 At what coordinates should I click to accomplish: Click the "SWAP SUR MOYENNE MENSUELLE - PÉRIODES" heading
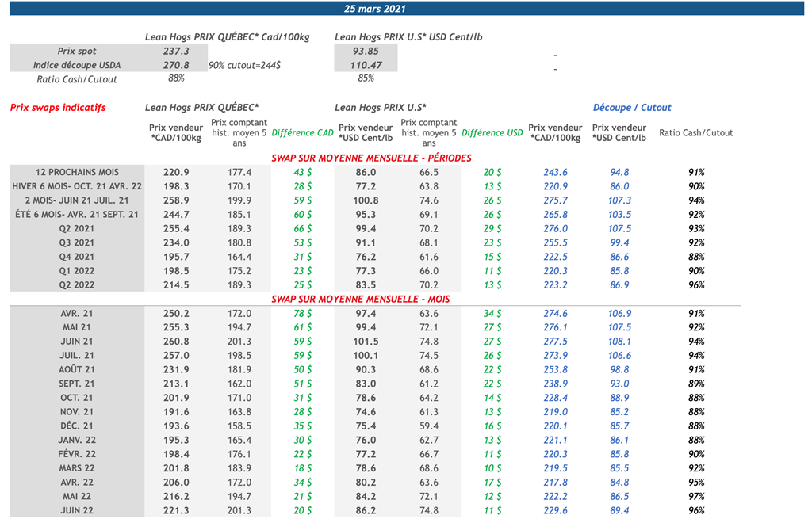coord(371,158)
